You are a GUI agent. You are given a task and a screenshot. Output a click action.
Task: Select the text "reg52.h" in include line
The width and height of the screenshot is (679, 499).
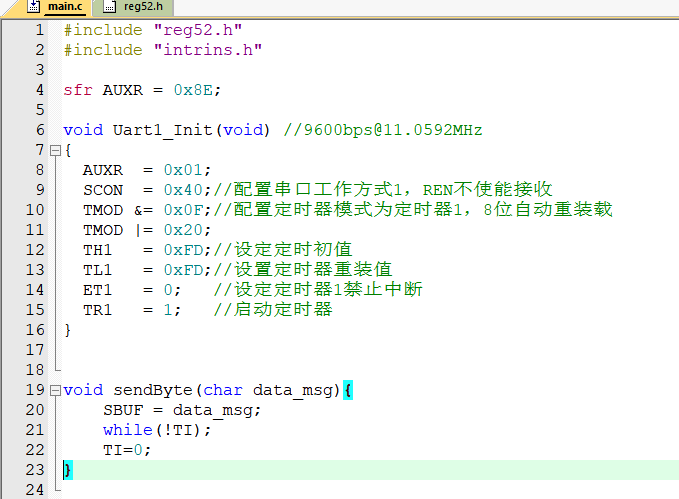[x=198, y=30]
